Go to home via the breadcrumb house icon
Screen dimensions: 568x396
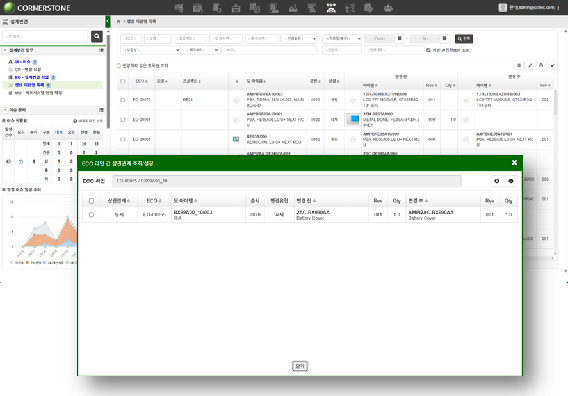pos(118,22)
